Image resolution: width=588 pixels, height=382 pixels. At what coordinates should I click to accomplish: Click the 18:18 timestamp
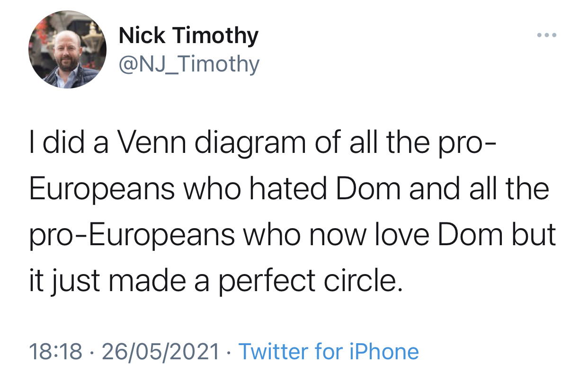[56, 352]
